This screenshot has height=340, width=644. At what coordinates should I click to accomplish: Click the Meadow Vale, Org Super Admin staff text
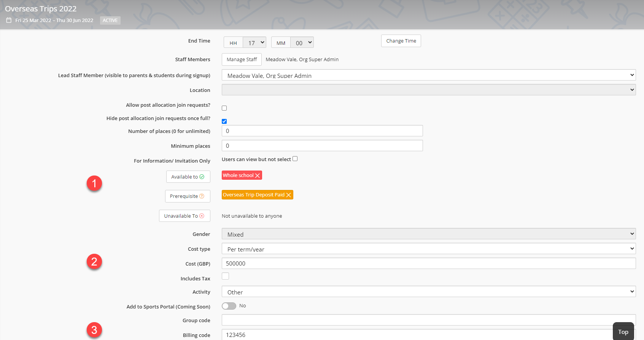point(302,59)
